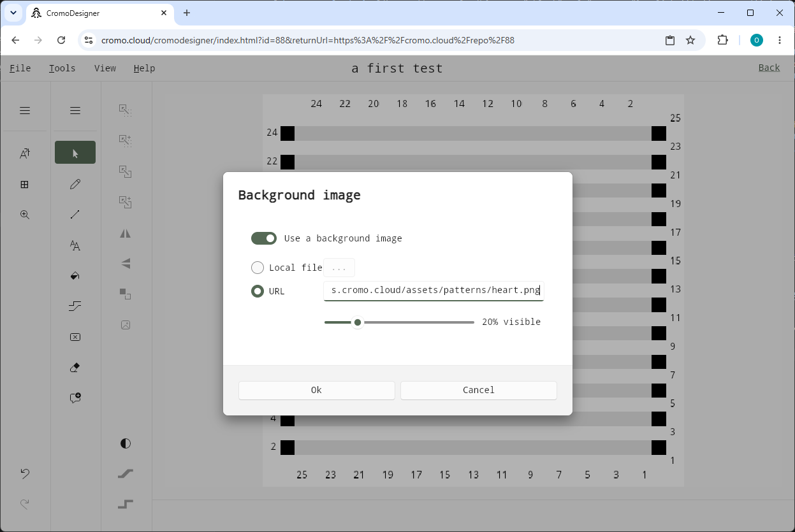The height and width of the screenshot is (532, 795).
Task: Select the add comment tool
Action: [x=75, y=398]
